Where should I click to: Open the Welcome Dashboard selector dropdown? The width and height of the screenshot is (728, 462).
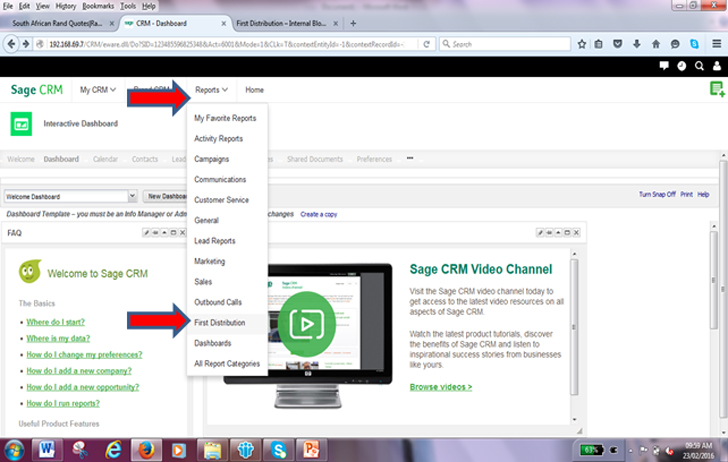pyautogui.click(x=132, y=196)
